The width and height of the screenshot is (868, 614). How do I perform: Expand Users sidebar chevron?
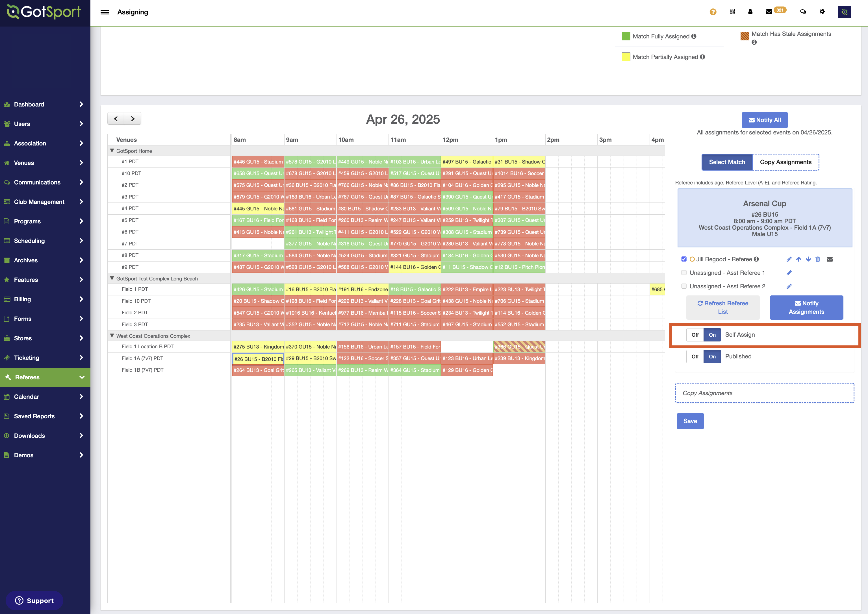click(81, 124)
